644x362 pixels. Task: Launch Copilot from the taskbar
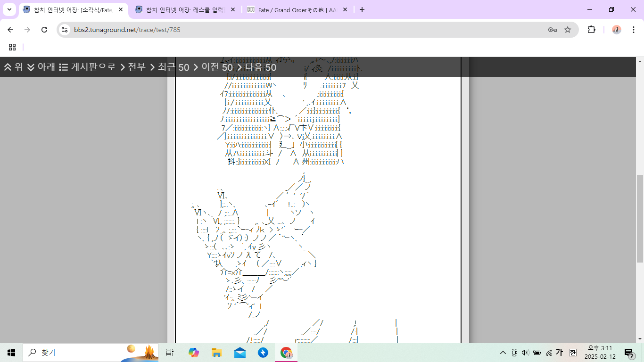pos(194,353)
